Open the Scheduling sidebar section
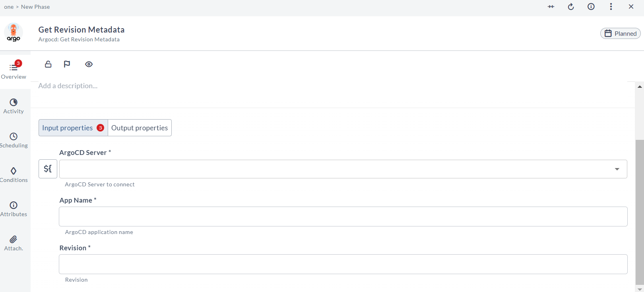 pos(14,140)
